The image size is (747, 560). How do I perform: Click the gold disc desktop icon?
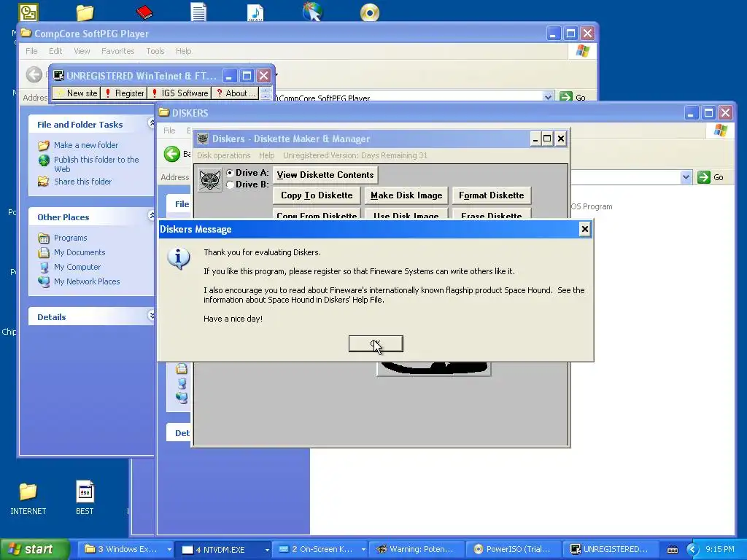[x=370, y=12]
